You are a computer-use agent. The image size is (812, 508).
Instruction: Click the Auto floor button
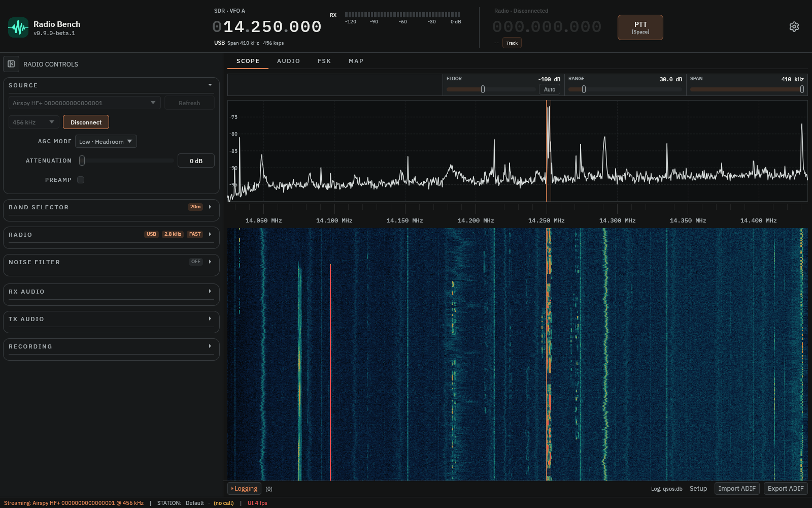pyautogui.click(x=550, y=89)
